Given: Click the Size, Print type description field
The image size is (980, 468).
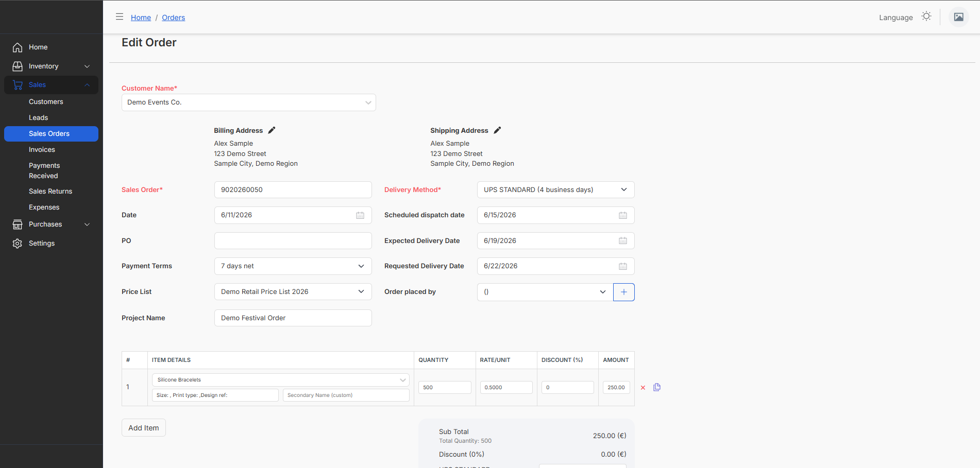Looking at the screenshot, I should 215,395.
